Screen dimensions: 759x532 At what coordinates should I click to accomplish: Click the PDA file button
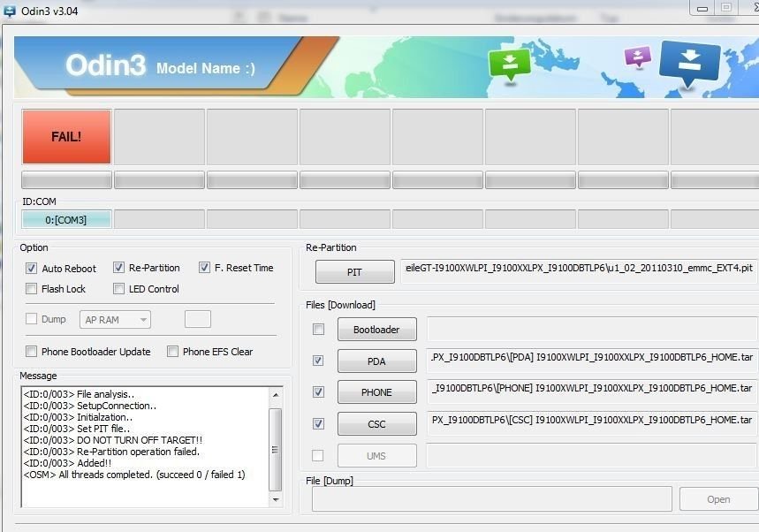376,361
